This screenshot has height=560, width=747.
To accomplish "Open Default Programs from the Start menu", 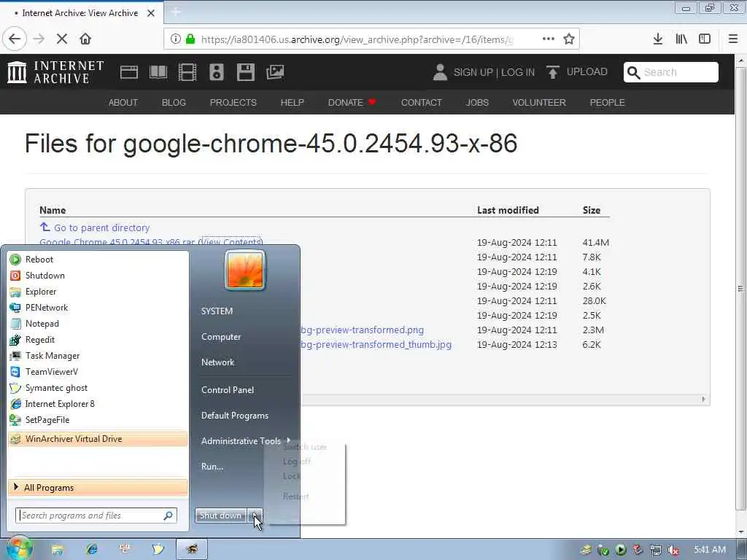I will tap(235, 416).
